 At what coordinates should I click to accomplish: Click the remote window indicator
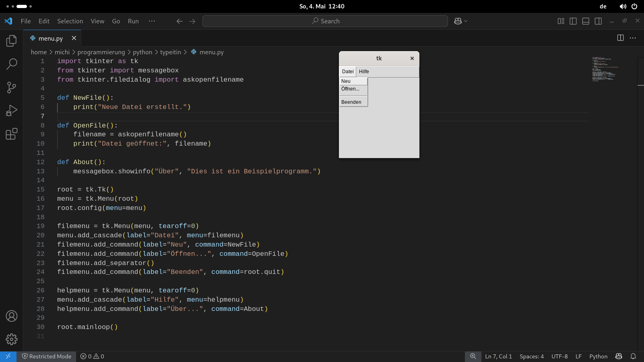point(8,356)
